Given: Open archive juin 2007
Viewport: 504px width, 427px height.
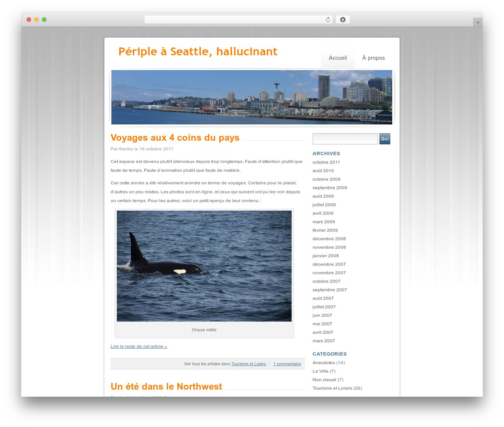Looking at the screenshot, I should 322,316.
